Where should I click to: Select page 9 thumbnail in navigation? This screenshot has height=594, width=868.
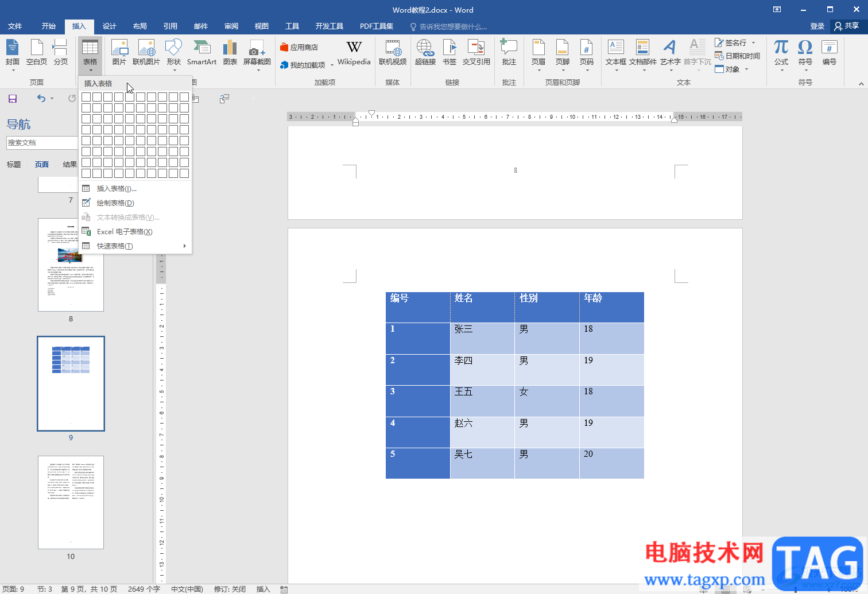click(71, 383)
